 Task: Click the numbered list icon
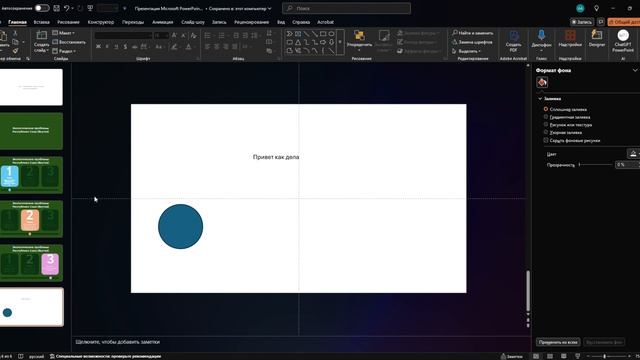222,36
